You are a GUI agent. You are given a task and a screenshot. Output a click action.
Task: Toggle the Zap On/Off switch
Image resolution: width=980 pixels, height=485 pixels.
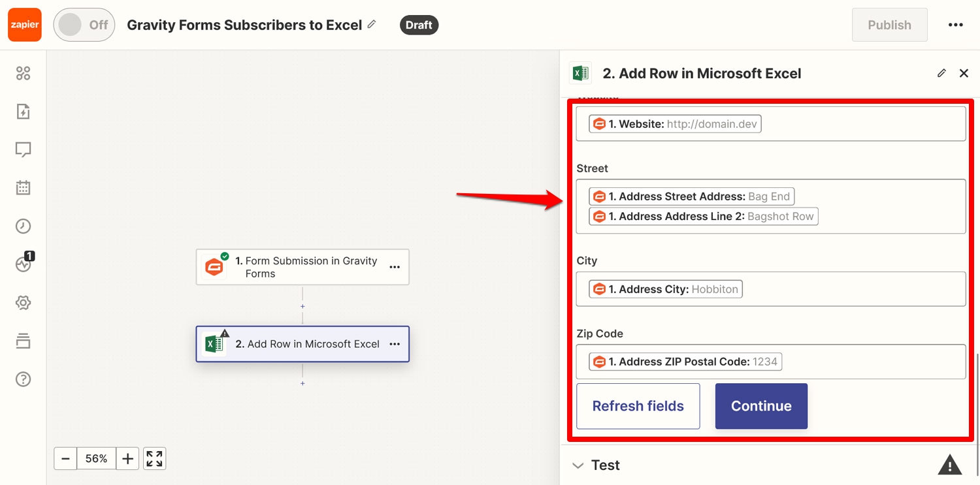tap(84, 25)
